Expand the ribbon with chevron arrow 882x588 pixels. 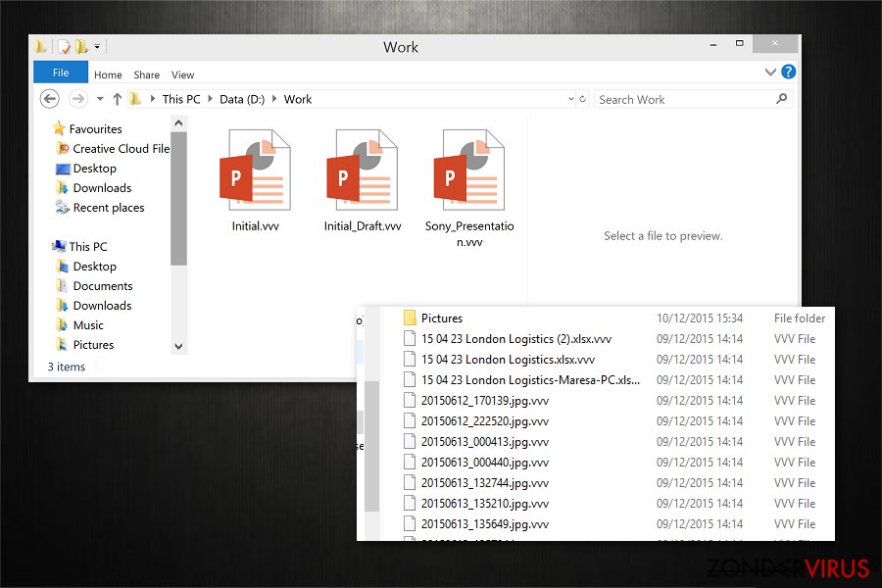click(770, 73)
